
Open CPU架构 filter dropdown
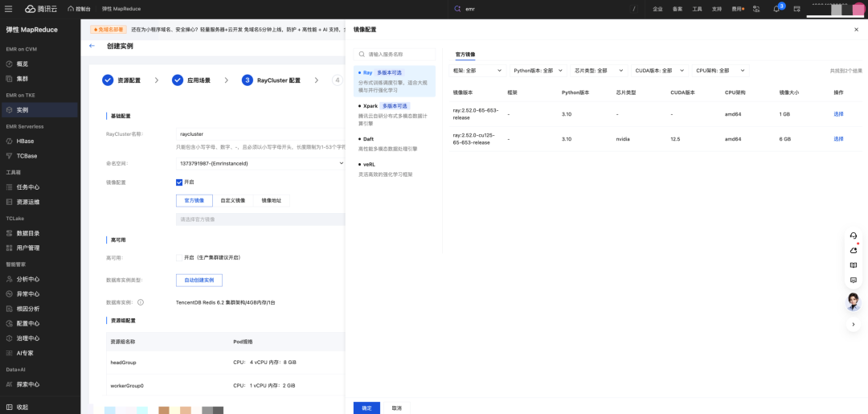pyautogui.click(x=720, y=70)
